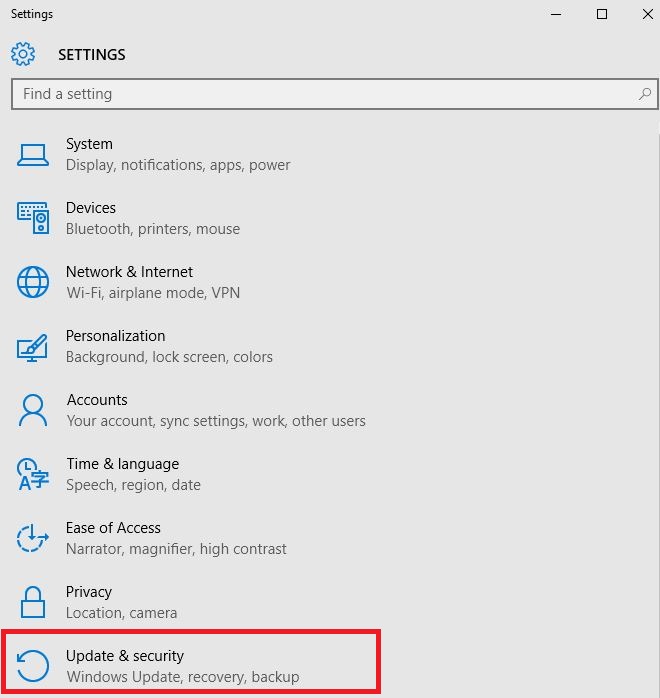Viewport: 660px width, 698px height.
Task: Click the magnifier search icon in search box
Action: click(x=645, y=93)
